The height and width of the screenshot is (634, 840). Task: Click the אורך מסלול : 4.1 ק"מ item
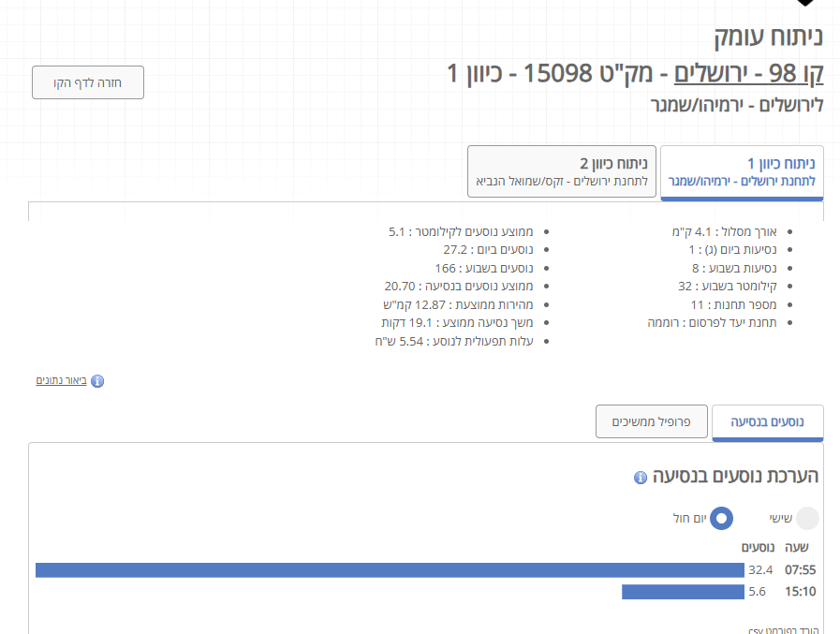click(724, 232)
